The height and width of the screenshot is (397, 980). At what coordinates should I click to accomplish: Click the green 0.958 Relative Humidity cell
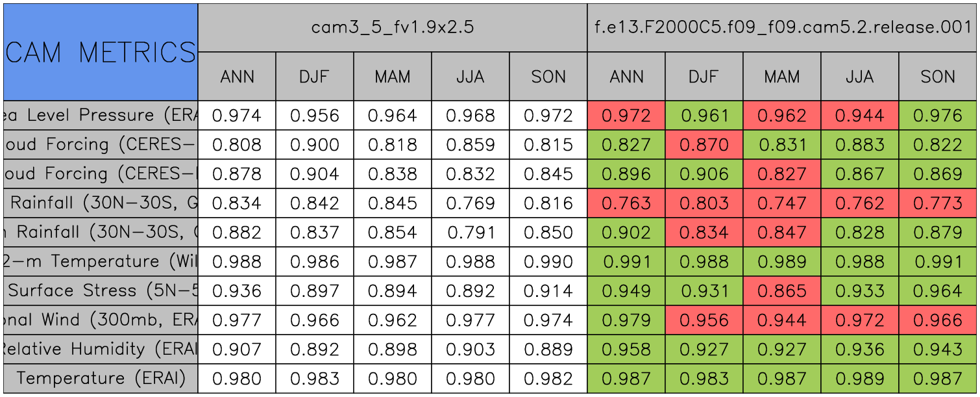626,350
